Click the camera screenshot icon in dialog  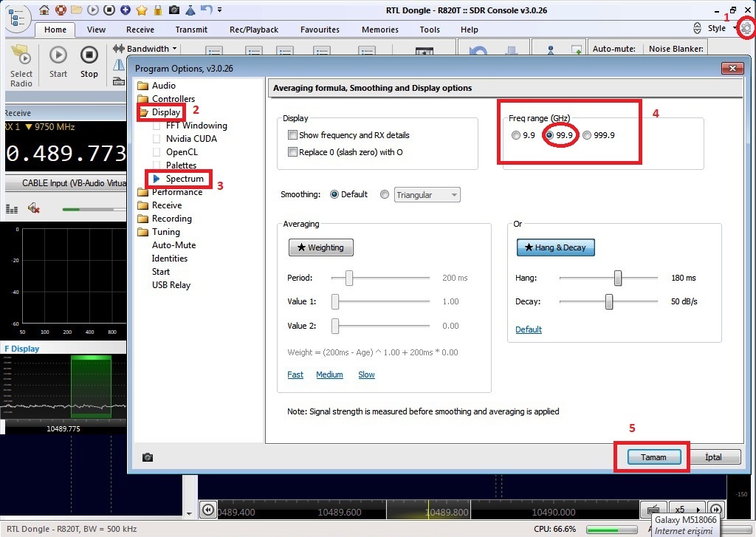[148, 458]
